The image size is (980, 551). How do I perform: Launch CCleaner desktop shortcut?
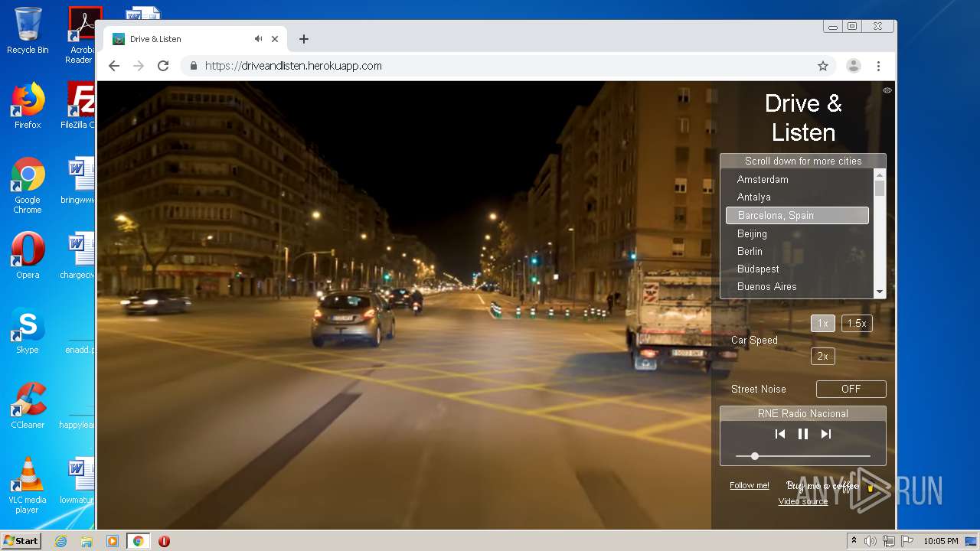[28, 406]
